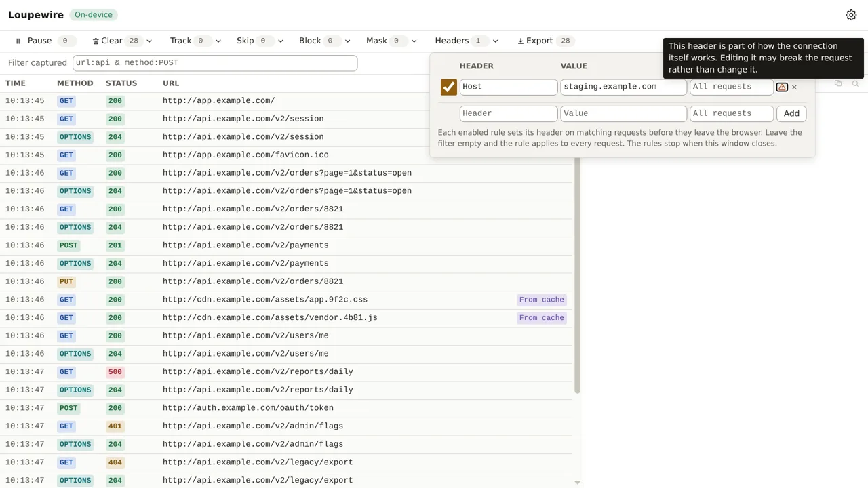Click the search icon in the detail pane
The width and height of the screenshot is (868, 488).
(x=855, y=83)
